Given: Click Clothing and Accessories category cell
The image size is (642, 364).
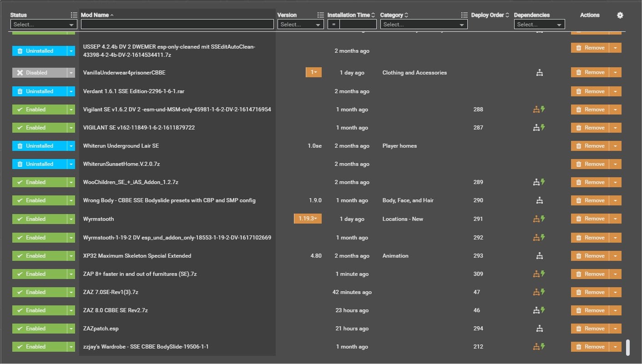Looking at the screenshot, I should click(415, 73).
